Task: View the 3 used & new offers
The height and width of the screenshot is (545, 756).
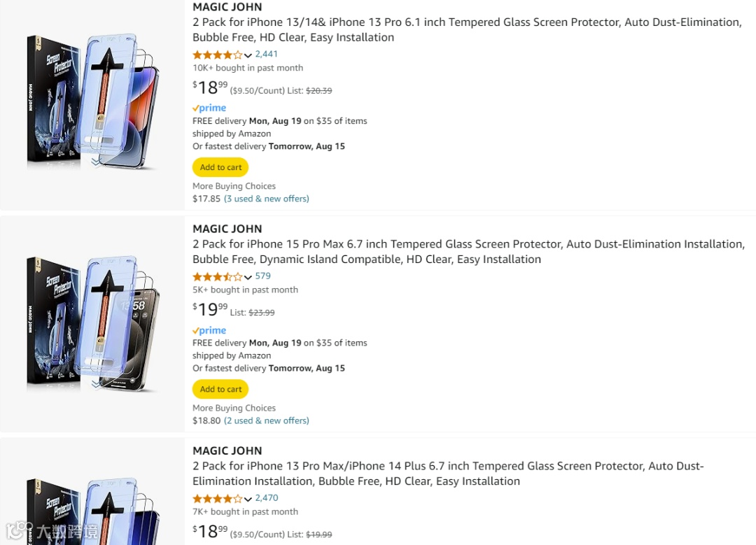Action: point(266,199)
